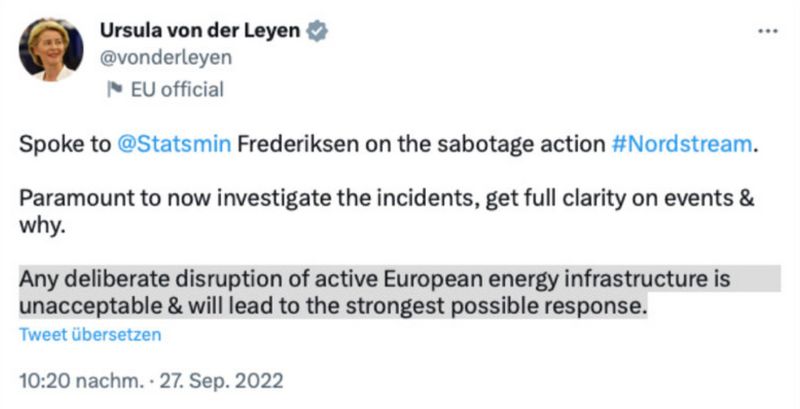Open the @Statsmin mention
Viewport: 800px width, 409px height.
coord(174,143)
